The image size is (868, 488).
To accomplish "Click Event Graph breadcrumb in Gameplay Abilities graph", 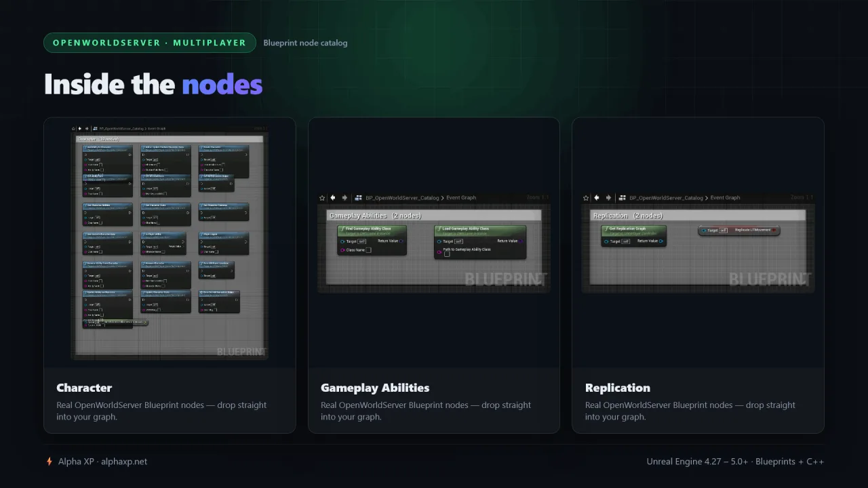I will (x=461, y=198).
